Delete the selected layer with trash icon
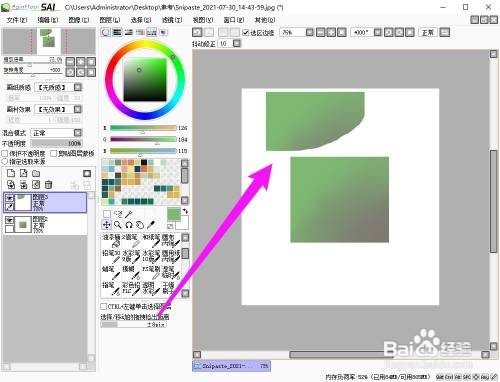 [48, 185]
